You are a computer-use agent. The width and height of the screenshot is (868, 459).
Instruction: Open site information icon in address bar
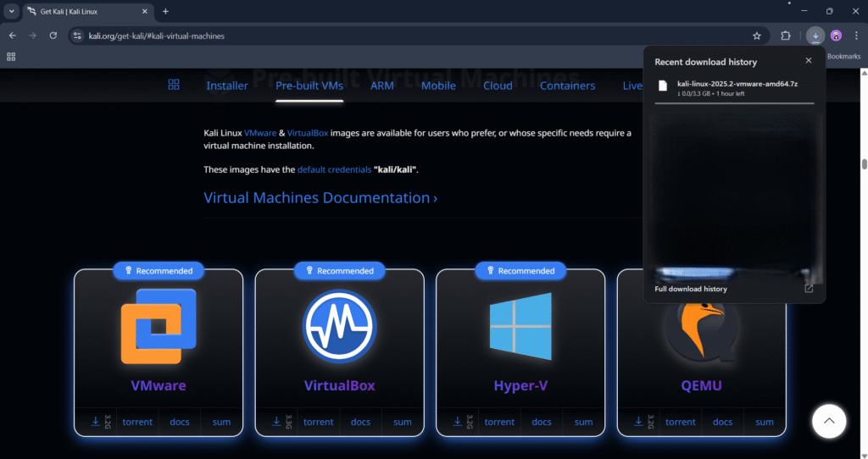77,36
